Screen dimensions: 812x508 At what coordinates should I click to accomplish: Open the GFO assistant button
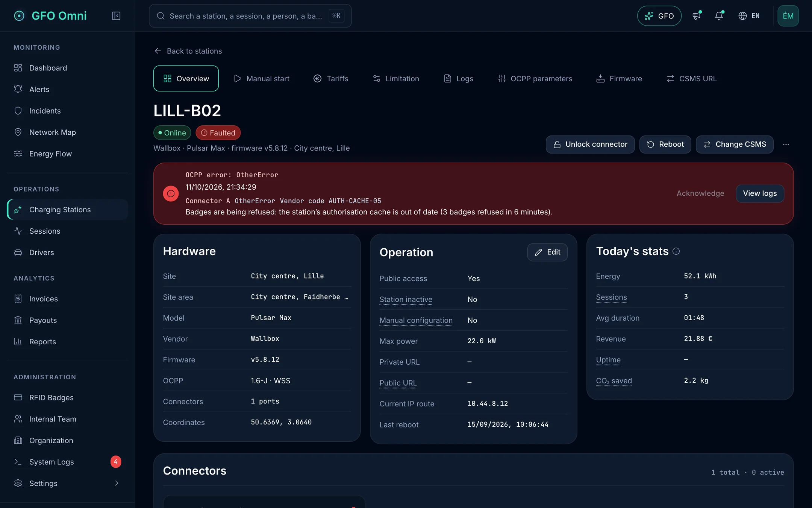pos(659,16)
